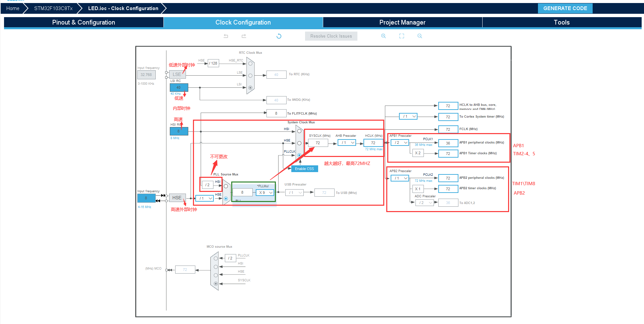Fit the clock diagram to the window

[x=402, y=36]
